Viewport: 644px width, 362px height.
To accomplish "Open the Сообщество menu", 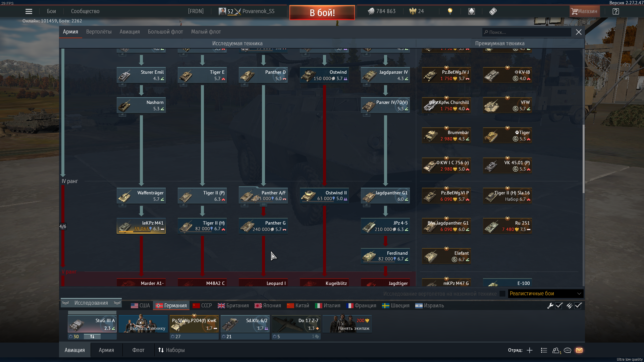I will [85, 11].
